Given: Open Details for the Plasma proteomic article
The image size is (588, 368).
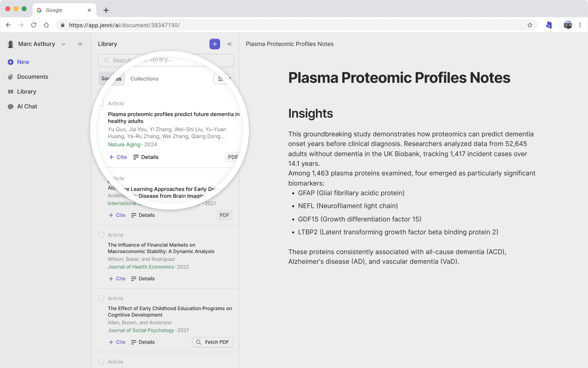Looking at the screenshot, I should [x=146, y=157].
